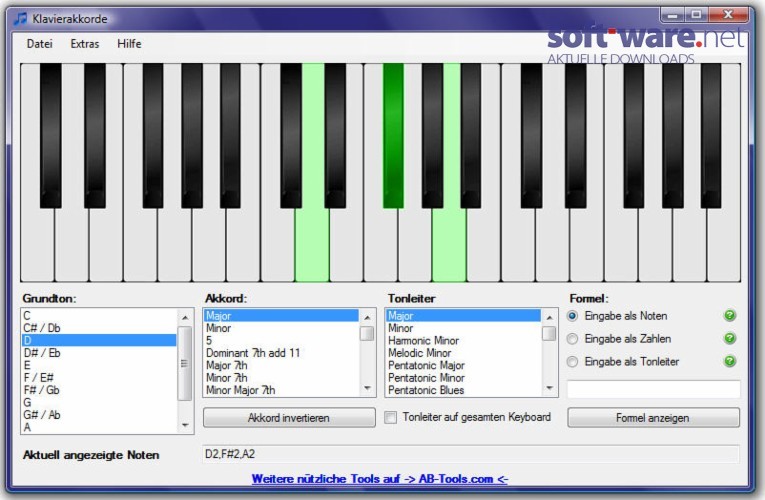Click the leftmost black piano key
Screen dimensions: 765x500
pos(51,136)
